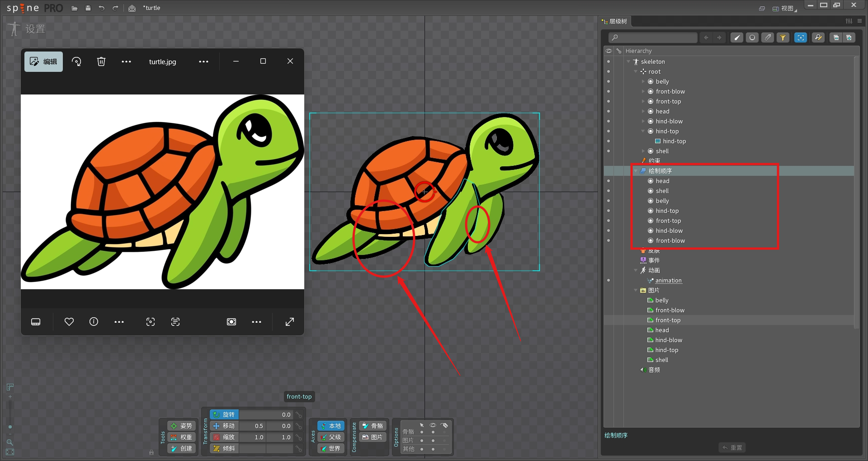The height and width of the screenshot is (461, 868).
Task: Toggle the yellow funnel filter icon
Action: pyautogui.click(x=783, y=38)
